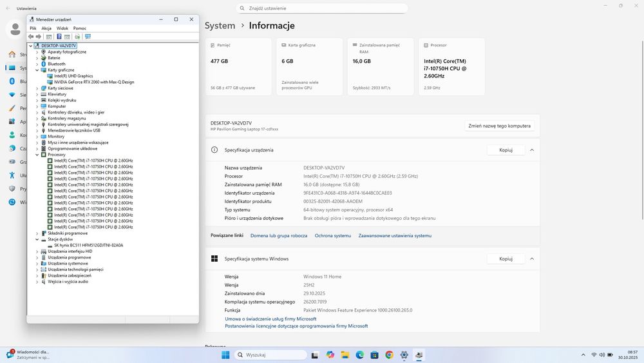Click the Intel(R) UHD Graphics adapter icon
The height and width of the screenshot is (363, 644).
click(x=50, y=76)
